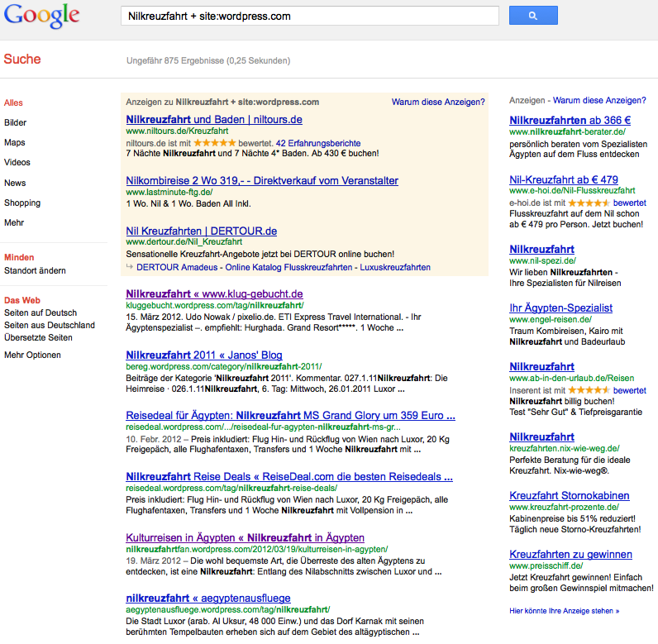
Task: Open Kreuzfahrt Stornokabinen ad
Action: coord(570,495)
